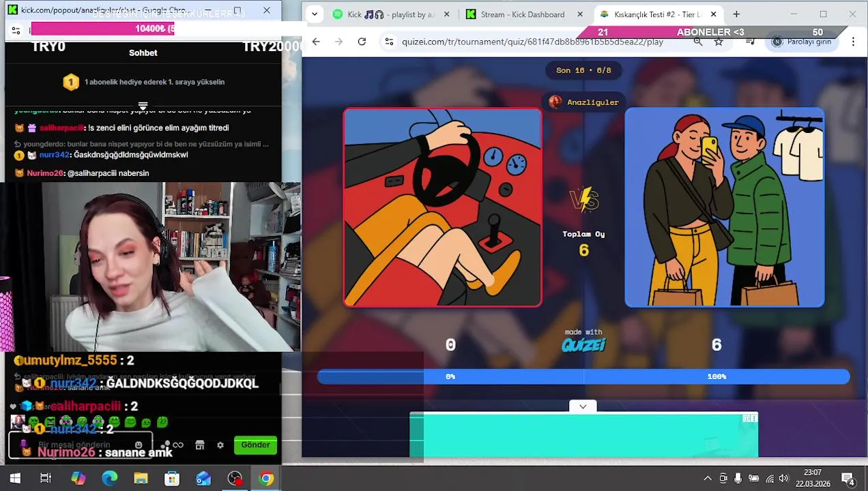Viewport: 868px width, 491px height.
Task: Click the infinity loop icon in chat bar
Action: 178,445
